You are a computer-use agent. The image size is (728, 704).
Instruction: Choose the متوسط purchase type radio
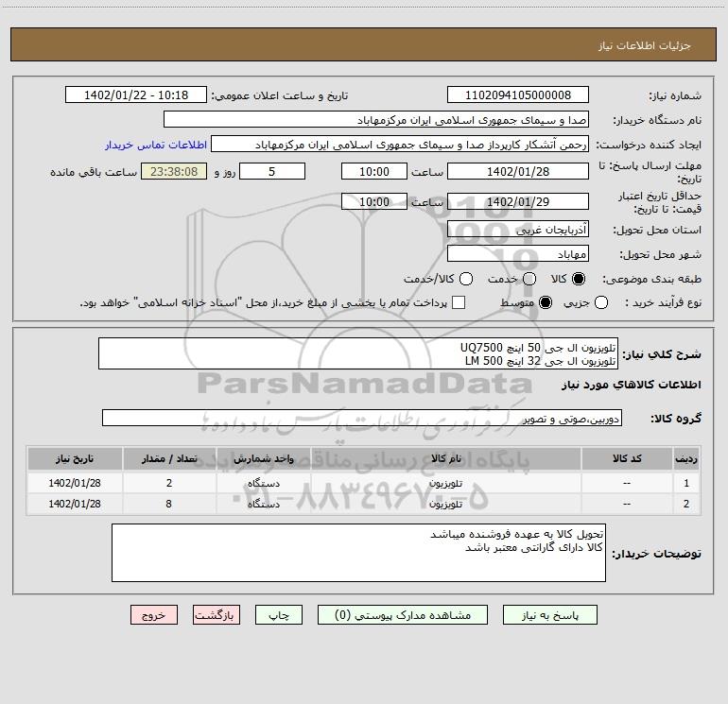pyautogui.click(x=546, y=302)
